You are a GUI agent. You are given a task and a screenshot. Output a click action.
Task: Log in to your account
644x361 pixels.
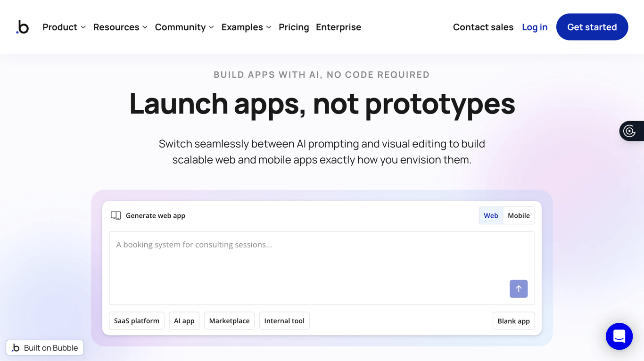pyautogui.click(x=535, y=27)
